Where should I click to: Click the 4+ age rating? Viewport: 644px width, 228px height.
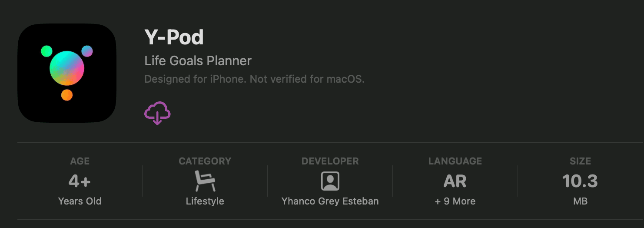[80, 181]
